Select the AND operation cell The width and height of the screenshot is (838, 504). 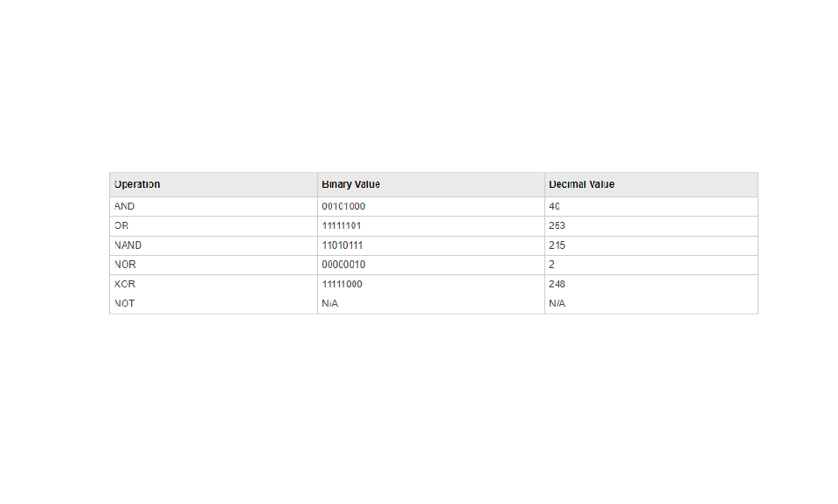pos(125,207)
